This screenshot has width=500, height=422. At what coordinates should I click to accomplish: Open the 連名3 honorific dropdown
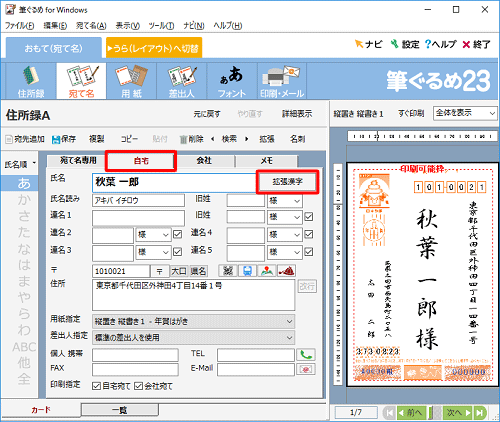(x=153, y=252)
